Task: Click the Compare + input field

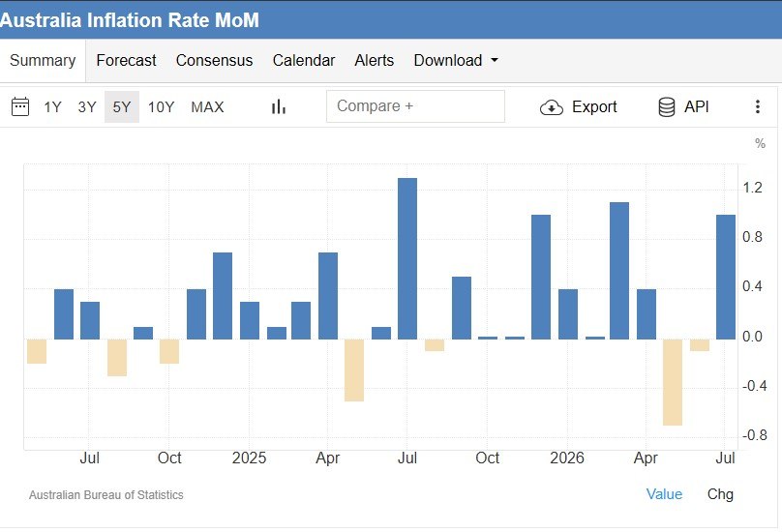Action: [x=415, y=106]
